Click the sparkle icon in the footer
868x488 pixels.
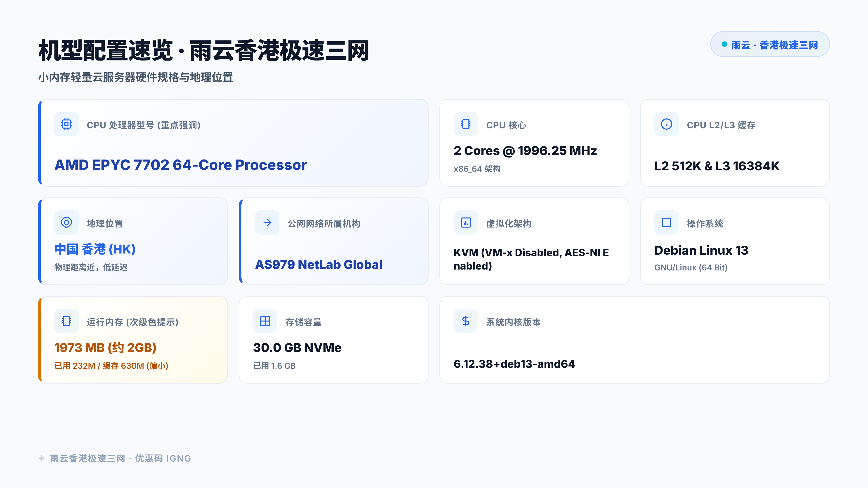[x=41, y=458]
